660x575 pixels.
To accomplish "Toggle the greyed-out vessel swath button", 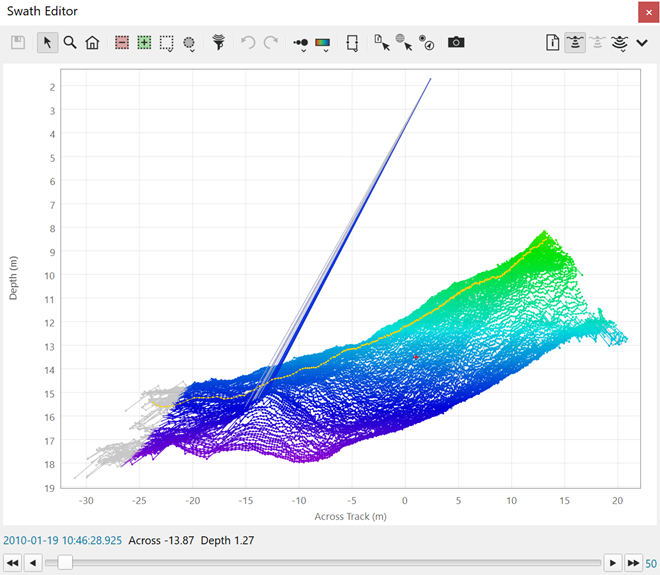I will tap(598, 43).
